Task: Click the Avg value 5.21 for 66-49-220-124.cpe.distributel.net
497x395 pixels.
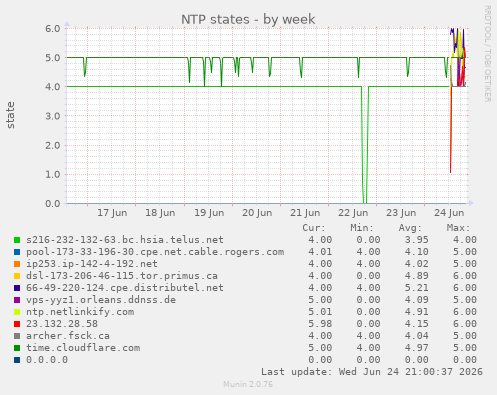Action: (416, 288)
